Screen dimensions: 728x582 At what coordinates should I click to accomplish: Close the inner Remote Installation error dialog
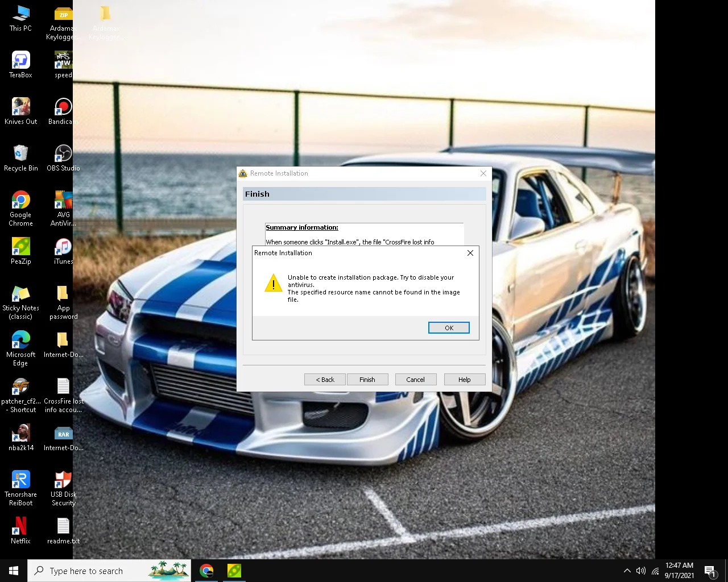tap(470, 253)
